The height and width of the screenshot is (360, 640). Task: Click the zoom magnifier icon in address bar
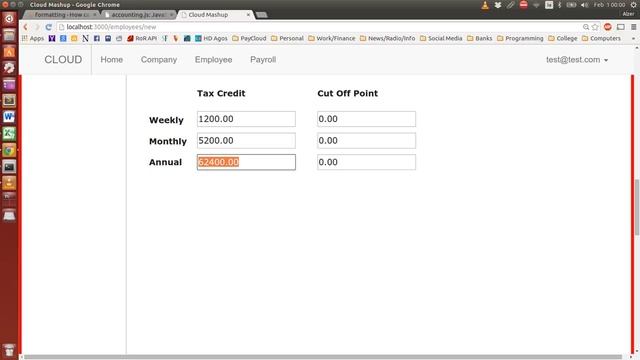(586, 27)
